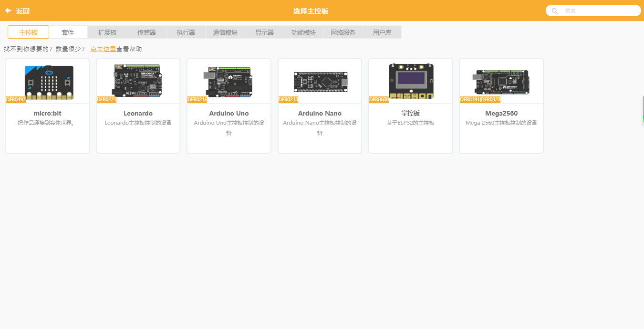Viewport: 644px width, 329px height.
Task: Click the 把作品连接到实体世界 description
Action: 47,123
